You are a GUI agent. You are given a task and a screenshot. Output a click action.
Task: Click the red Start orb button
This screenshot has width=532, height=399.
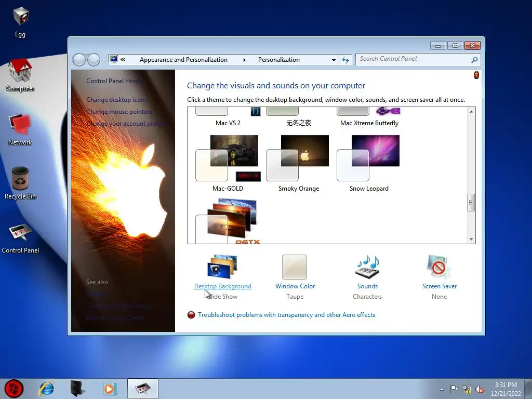14,389
